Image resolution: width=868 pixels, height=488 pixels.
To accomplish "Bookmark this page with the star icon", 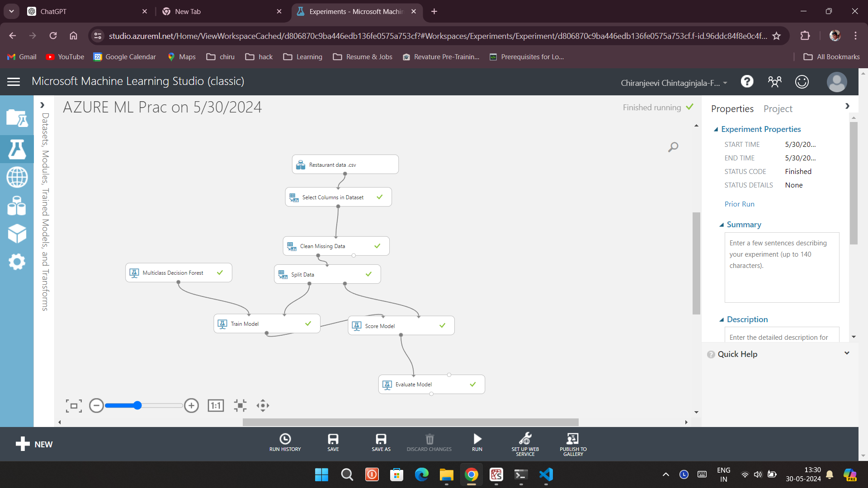I will click(x=777, y=36).
